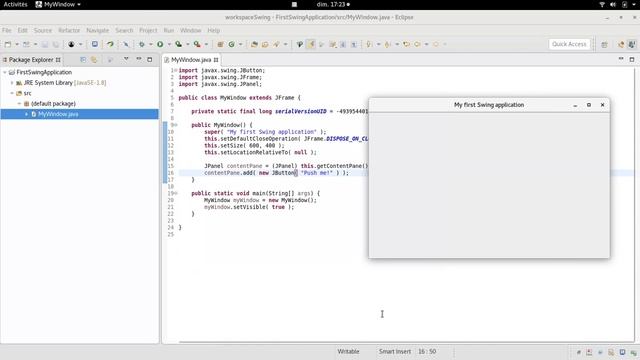
Task: Toggle Mark Occurrences highlighted toolbar icon
Action: coord(311,44)
